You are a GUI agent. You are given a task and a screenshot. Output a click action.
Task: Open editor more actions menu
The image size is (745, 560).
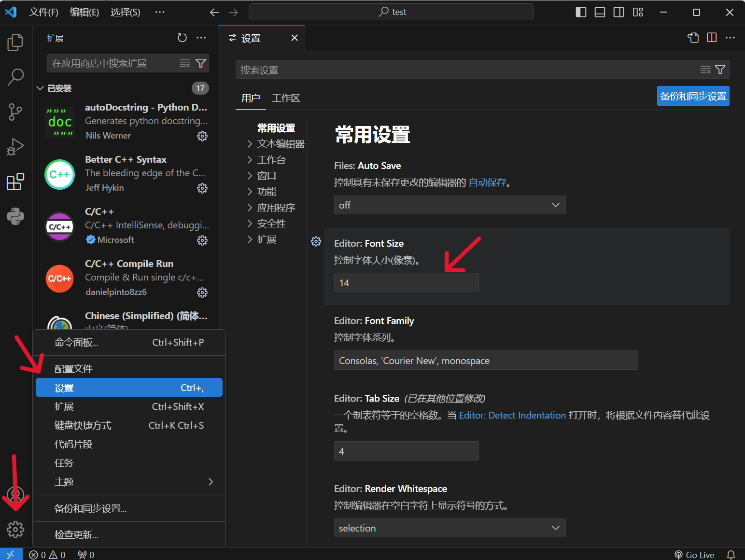tap(730, 38)
